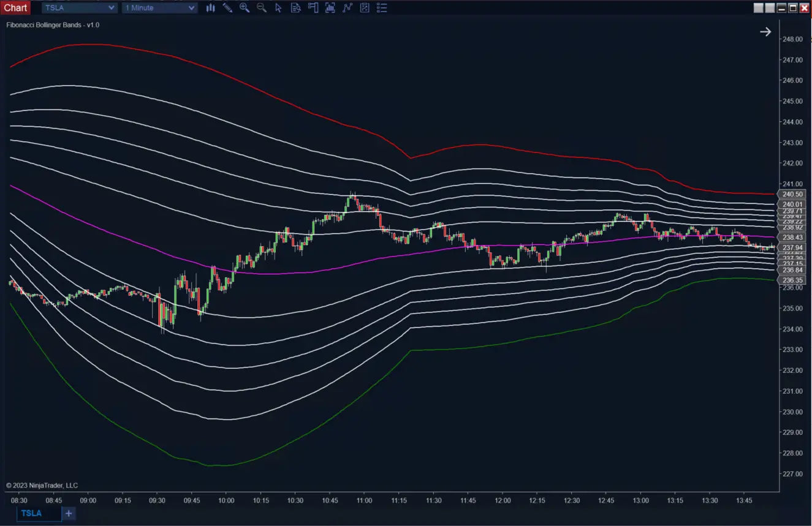Expand the TSLA instrument dropdown
Image resolution: width=812 pixels, height=526 pixels.
click(x=79, y=8)
